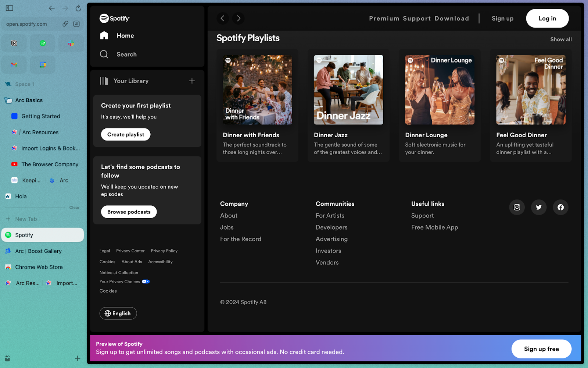The height and width of the screenshot is (368, 588).
Task: Click Spotify's forward chevron button
Action: tap(239, 18)
